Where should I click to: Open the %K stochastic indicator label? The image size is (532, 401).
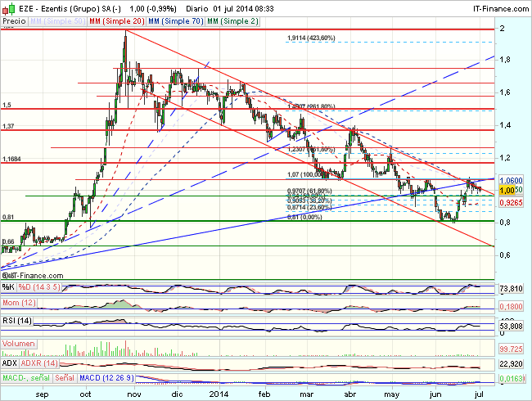[x=9, y=286]
